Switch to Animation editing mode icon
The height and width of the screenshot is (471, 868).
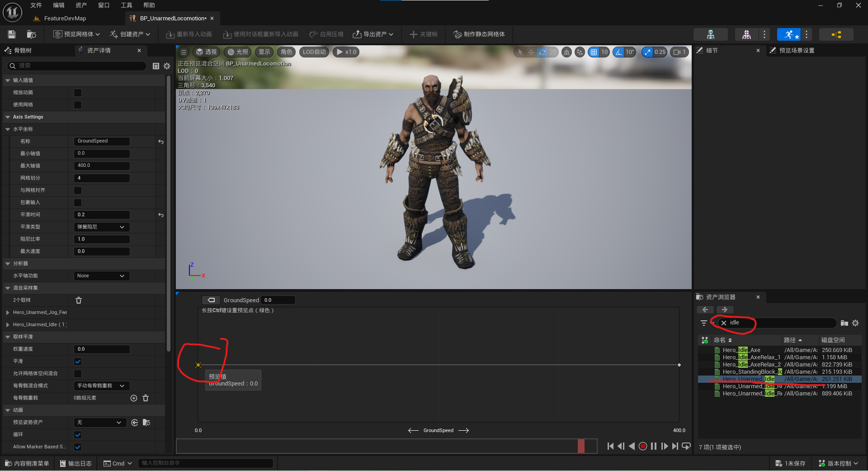[x=789, y=34]
